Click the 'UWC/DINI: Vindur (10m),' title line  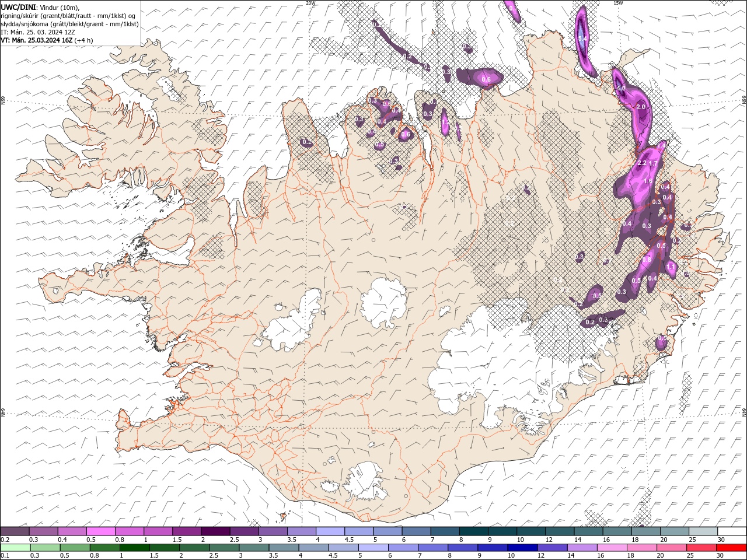40,6
